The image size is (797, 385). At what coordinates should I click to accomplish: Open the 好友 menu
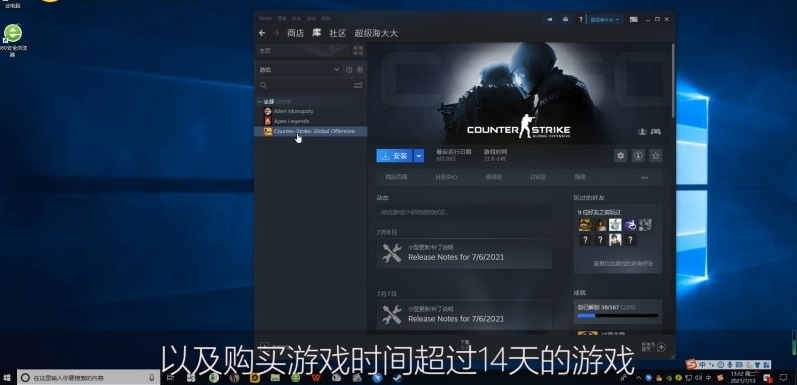(296, 18)
